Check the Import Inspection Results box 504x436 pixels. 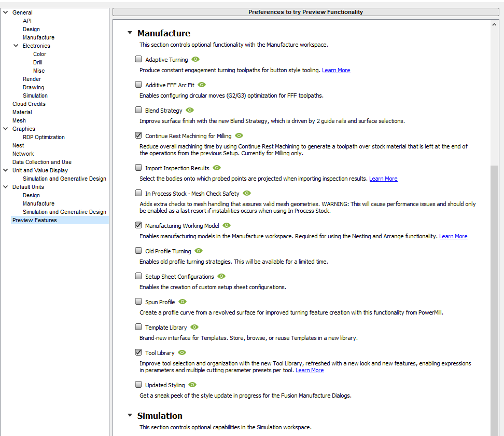coord(138,167)
